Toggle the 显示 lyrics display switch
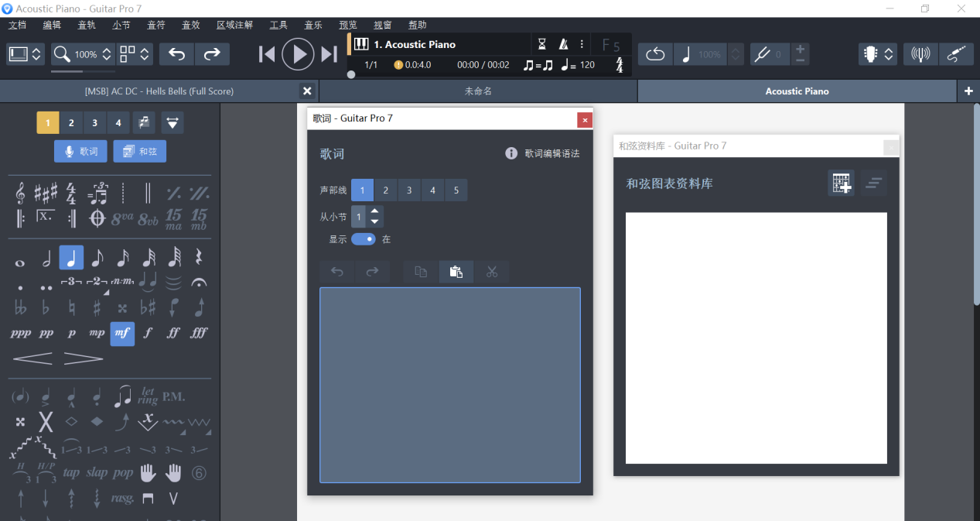The height and width of the screenshot is (521, 980). (x=363, y=239)
